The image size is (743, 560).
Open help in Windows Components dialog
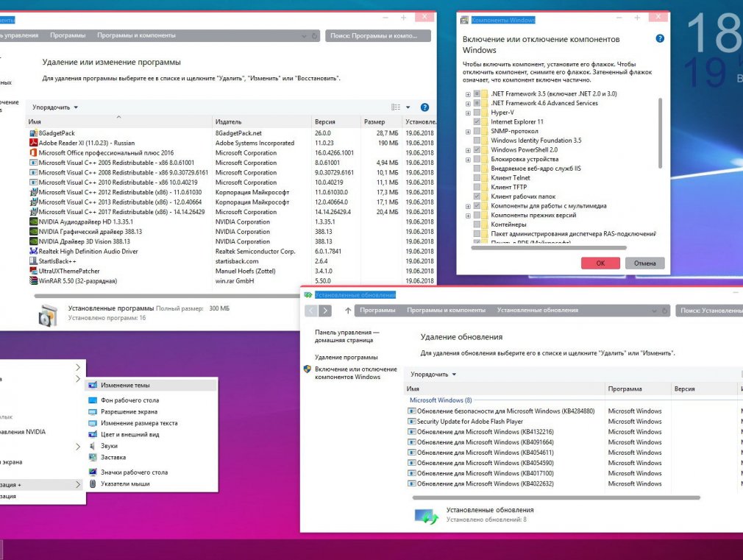660,39
